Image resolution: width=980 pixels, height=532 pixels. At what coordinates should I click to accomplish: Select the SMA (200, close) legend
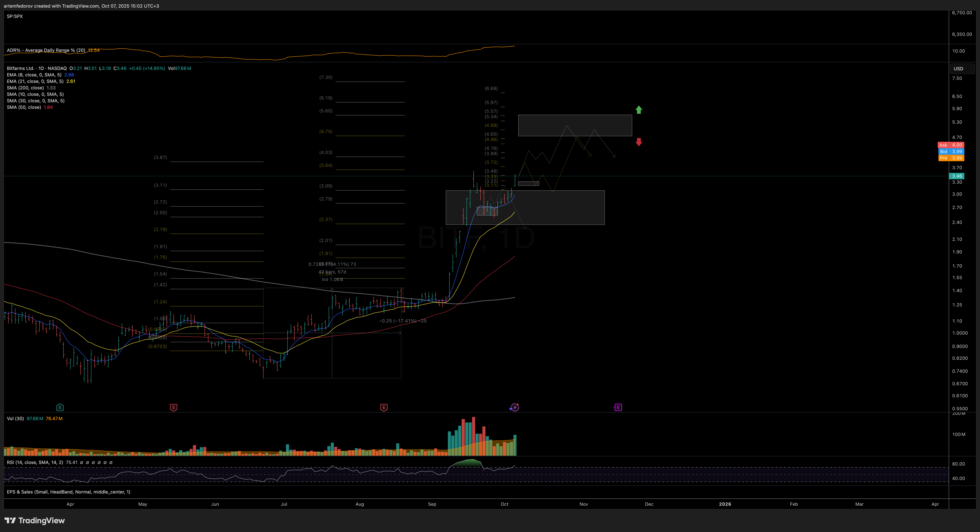click(26, 88)
